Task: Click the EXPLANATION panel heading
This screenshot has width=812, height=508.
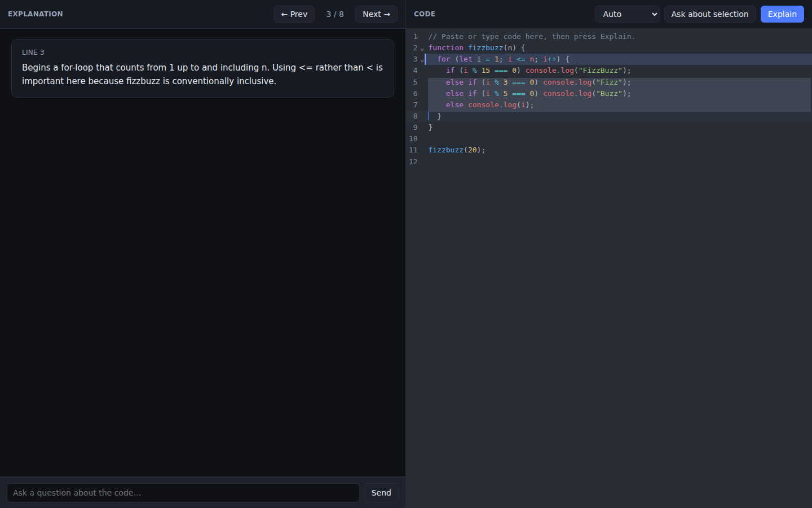Action: pyautogui.click(x=36, y=14)
